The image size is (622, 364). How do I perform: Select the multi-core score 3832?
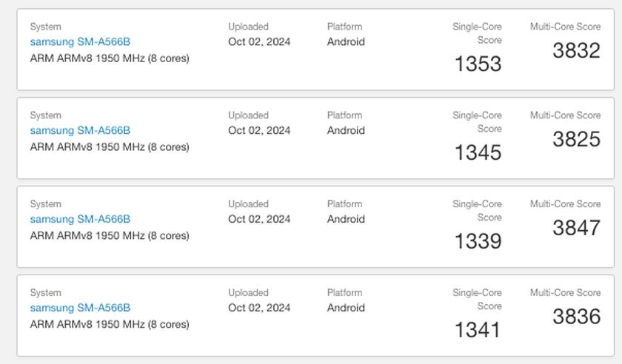[x=576, y=51]
